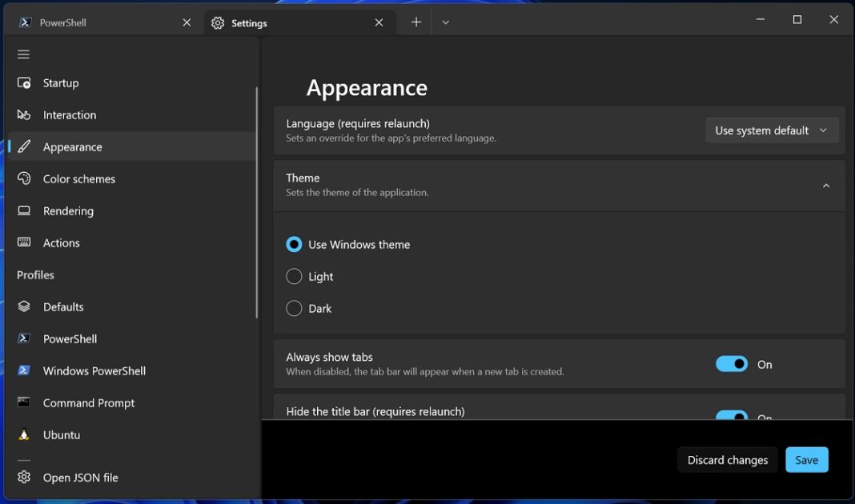This screenshot has height=504, width=855.
Task: Click the hamburger navigation menu
Action: coord(23,54)
